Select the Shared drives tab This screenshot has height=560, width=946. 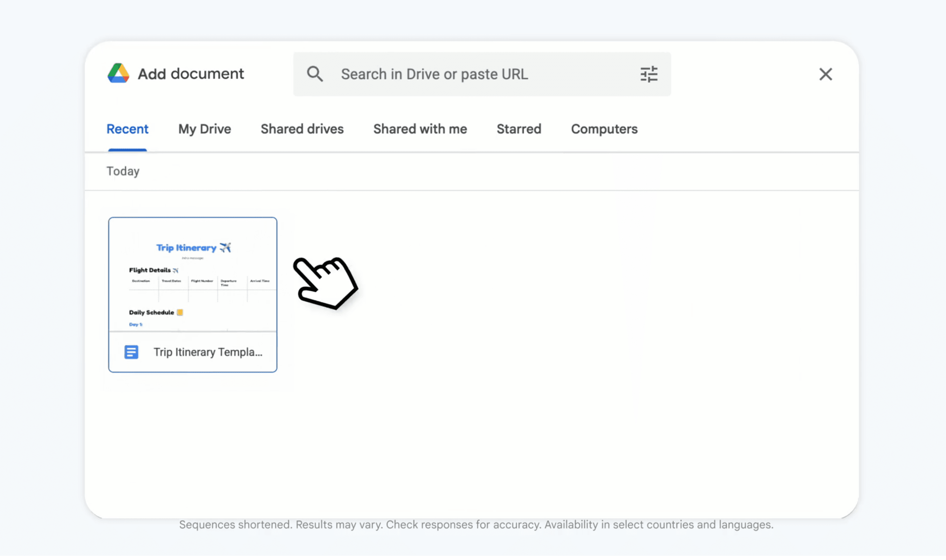[x=302, y=129]
